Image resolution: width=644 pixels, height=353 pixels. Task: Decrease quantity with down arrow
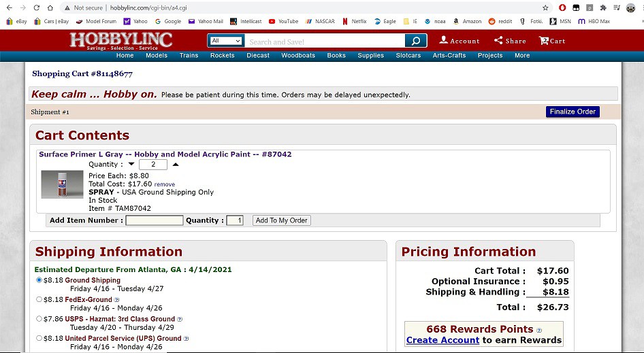131,165
